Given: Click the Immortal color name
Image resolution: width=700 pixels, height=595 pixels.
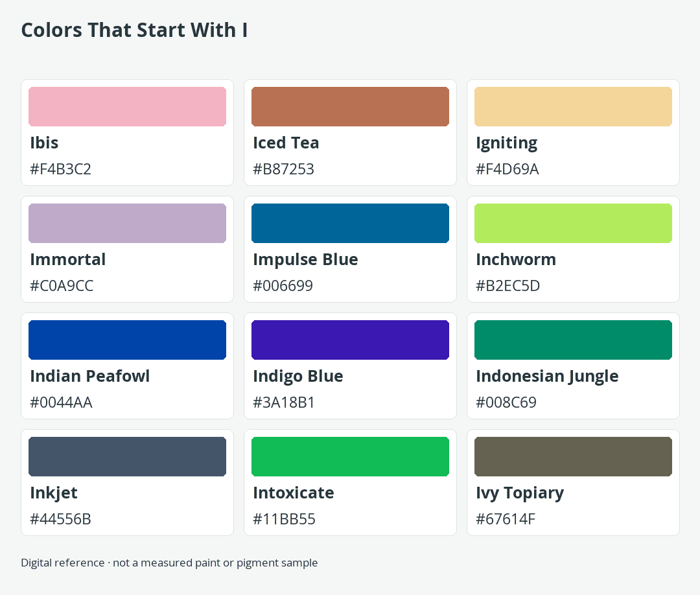Looking at the screenshot, I should click(x=68, y=259).
